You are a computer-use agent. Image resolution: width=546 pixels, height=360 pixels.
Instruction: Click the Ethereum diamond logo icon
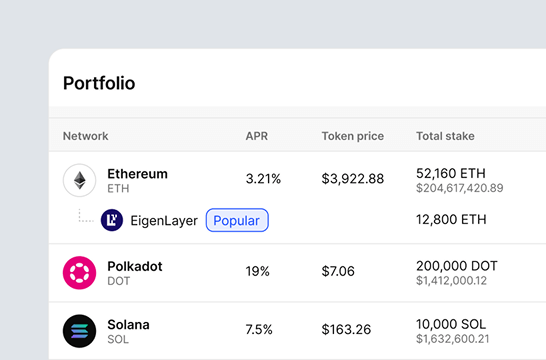point(79,180)
